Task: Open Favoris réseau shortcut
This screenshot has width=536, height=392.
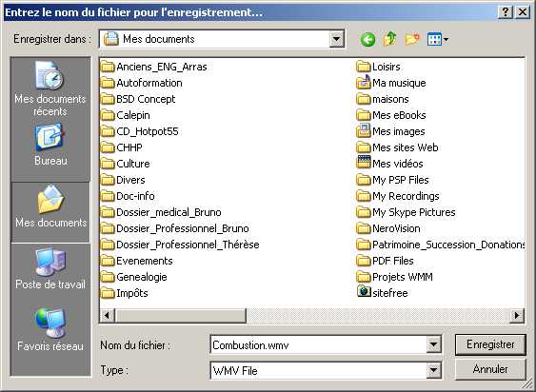Action: 50,330
